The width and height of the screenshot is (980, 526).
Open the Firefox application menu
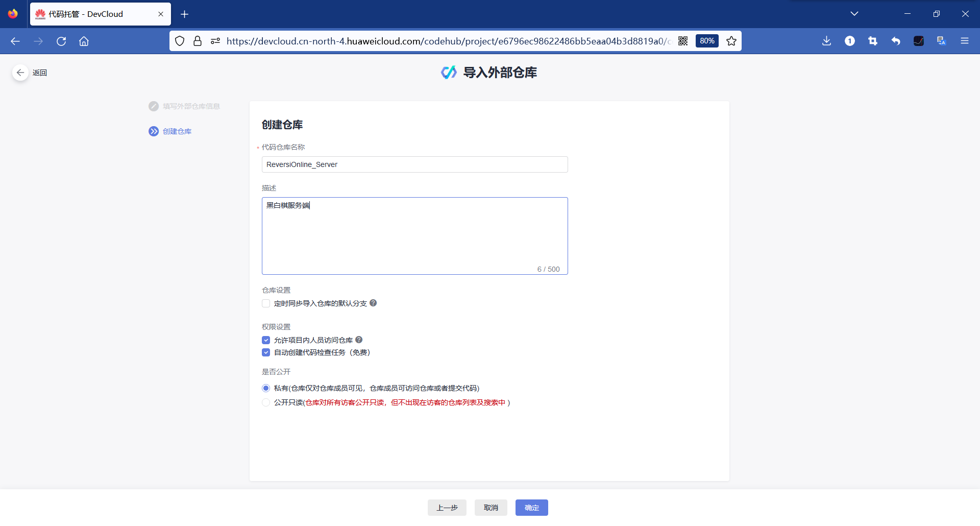click(x=965, y=41)
